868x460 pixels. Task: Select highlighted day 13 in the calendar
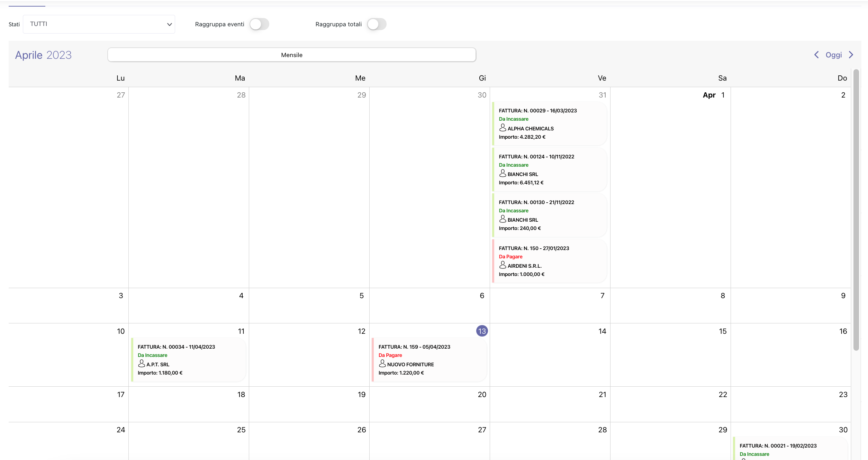click(482, 331)
